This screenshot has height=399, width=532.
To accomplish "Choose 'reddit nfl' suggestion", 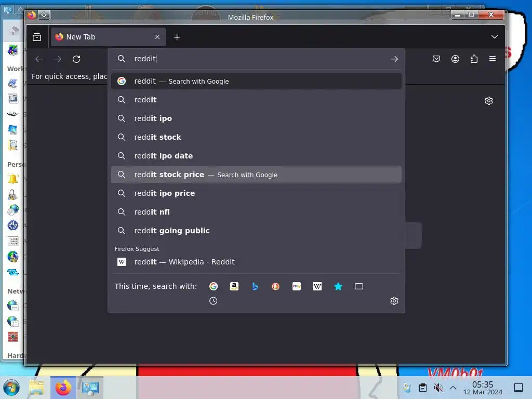I will [256, 212].
